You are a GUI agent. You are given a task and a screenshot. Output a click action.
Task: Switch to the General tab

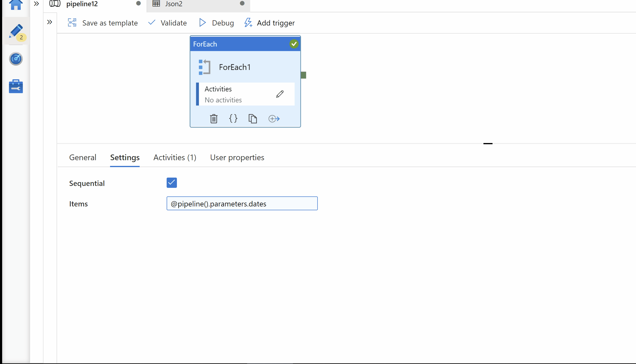point(83,158)
